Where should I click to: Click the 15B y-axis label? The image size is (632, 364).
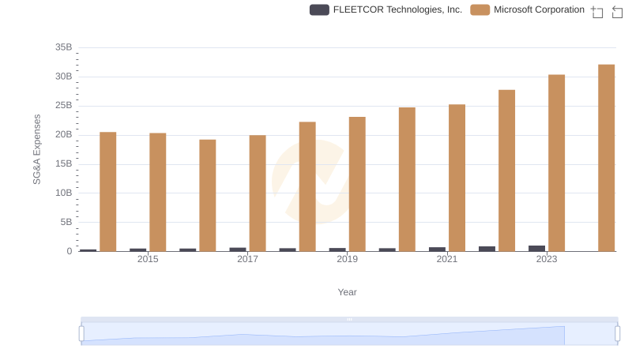click(x=64, y=164)
